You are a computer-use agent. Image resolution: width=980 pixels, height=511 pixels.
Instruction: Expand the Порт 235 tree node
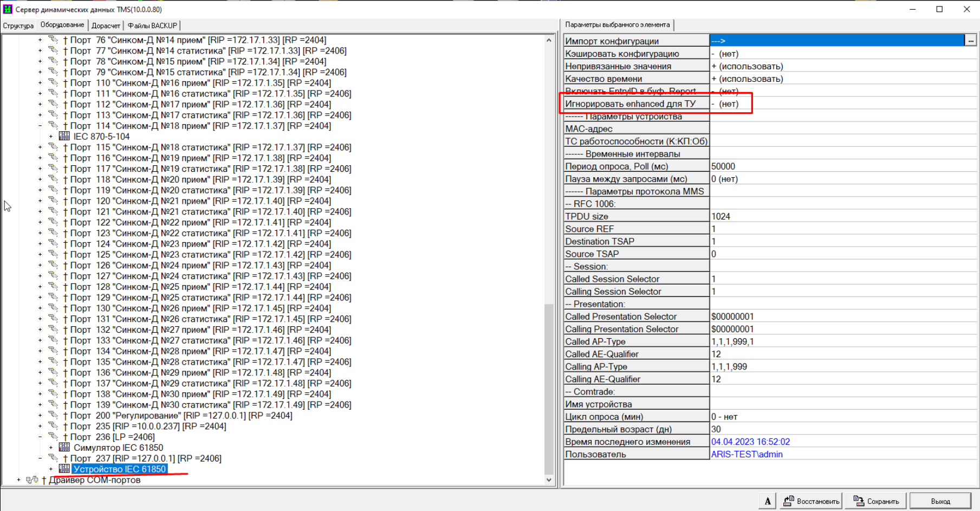[40, 426]
